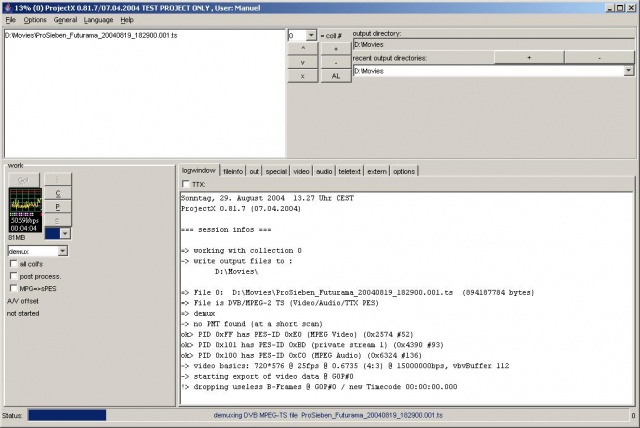Enable the 'all coll's' checkbox
This screenshot has width=640, height=428.
click(x=12, y=263)
